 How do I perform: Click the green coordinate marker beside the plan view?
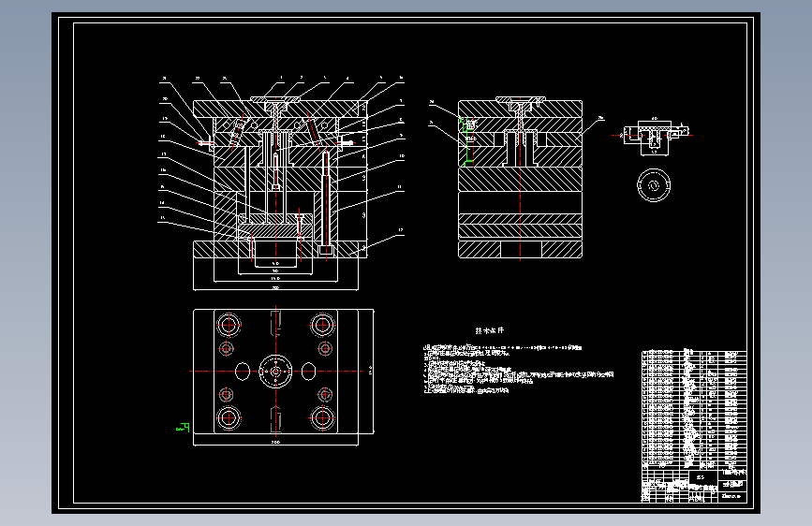click(183, 427)
